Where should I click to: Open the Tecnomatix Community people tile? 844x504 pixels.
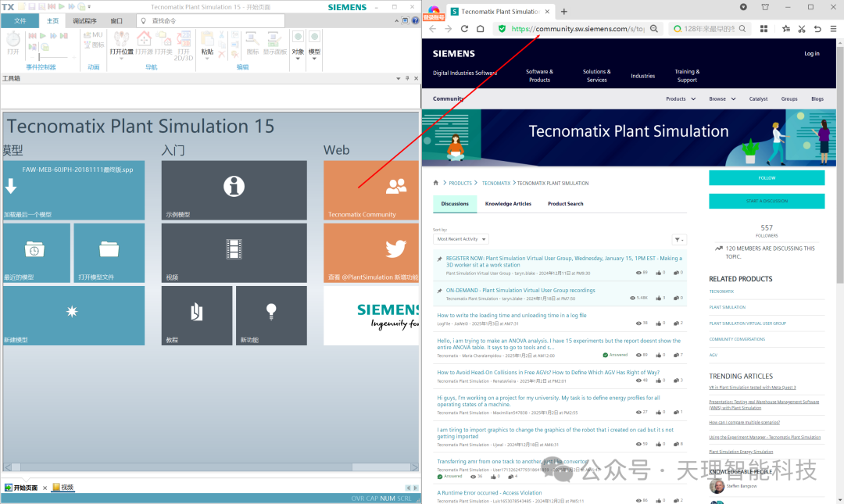pos(371,190)
